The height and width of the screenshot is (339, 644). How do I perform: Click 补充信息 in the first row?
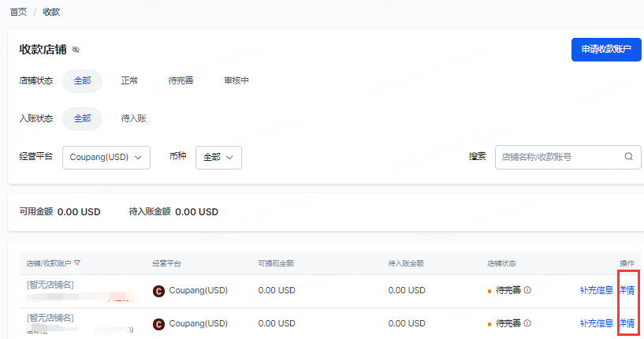tap(597, 290)
